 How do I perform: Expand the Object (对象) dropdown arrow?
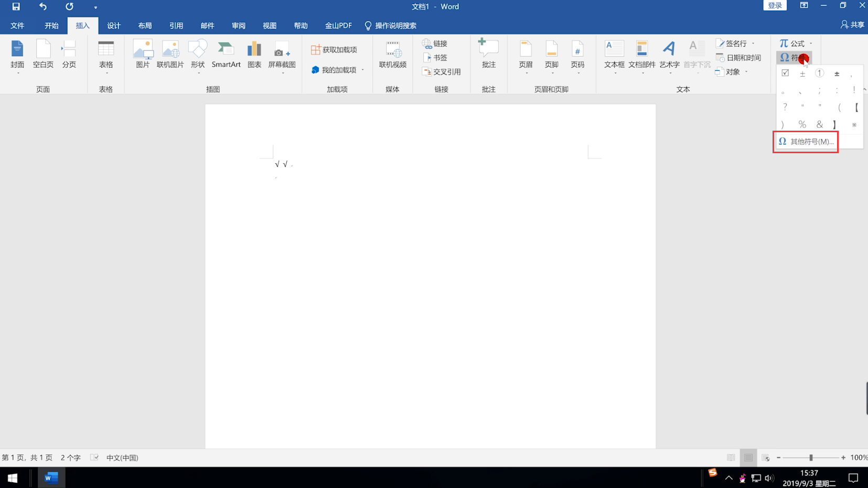pos(746,72)
